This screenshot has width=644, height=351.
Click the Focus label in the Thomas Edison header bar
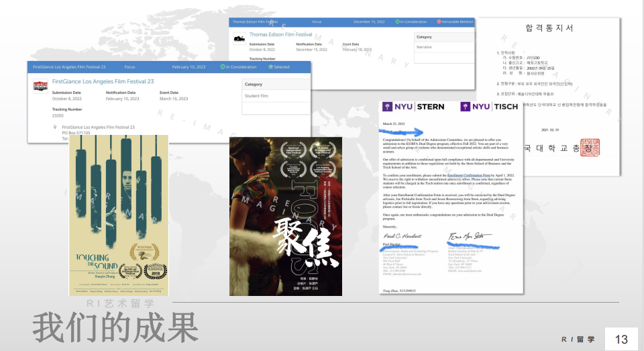[317, 21]
